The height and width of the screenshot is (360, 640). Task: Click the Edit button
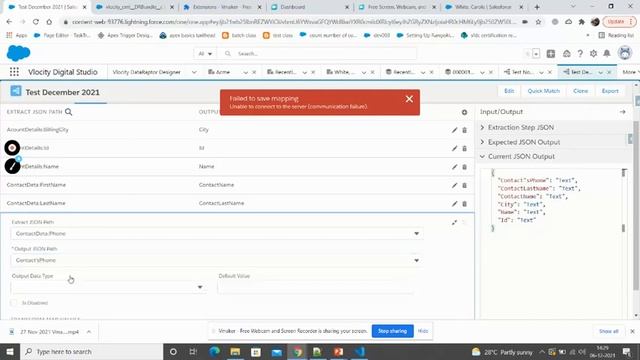pyautogui.click(x=509, y=91)
